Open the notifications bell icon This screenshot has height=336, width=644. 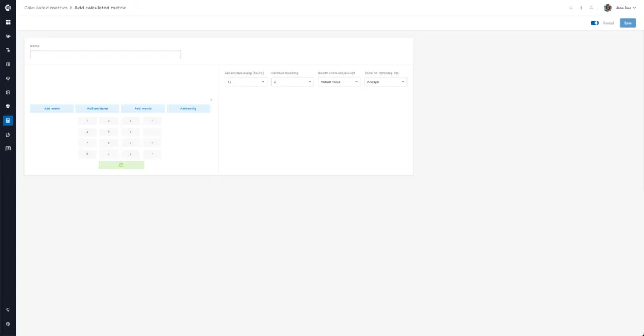(591, 8)
